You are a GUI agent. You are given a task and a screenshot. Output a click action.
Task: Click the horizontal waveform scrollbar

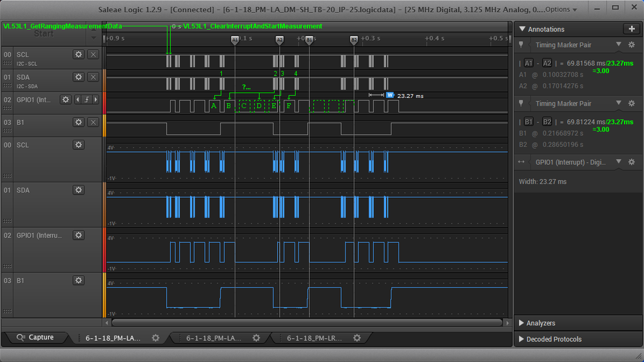(307, 323)
